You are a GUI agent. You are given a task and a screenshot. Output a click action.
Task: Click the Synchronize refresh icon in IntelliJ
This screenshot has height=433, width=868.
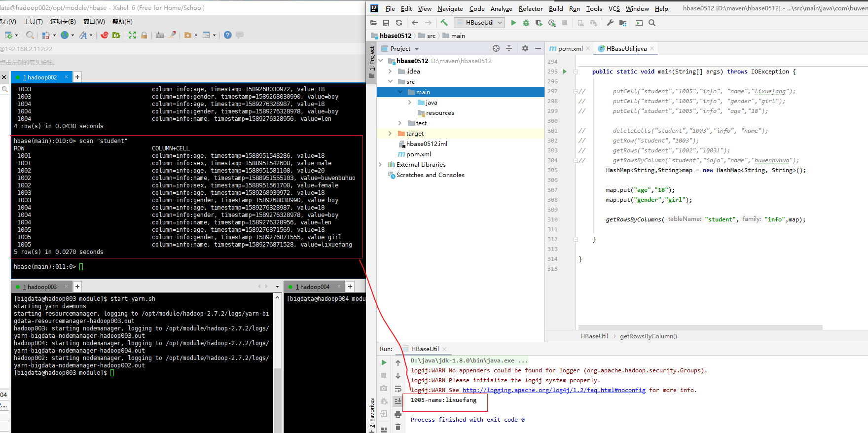tap(399, 23)
